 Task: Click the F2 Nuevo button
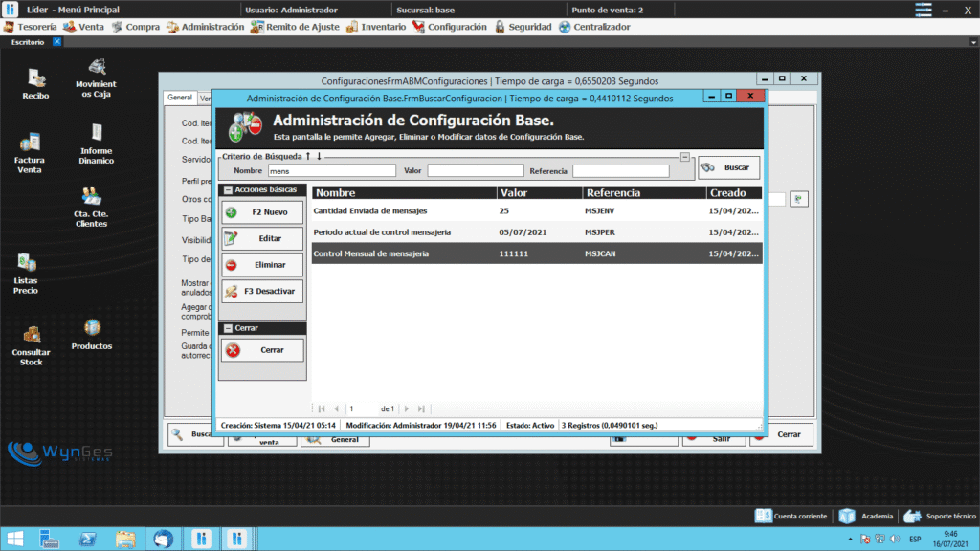[x=262, y=212]
